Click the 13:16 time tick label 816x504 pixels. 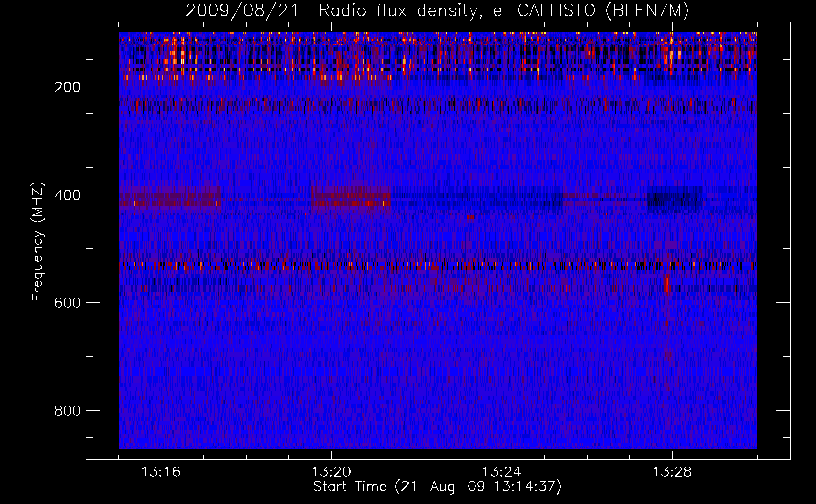[x=161, y=472]
